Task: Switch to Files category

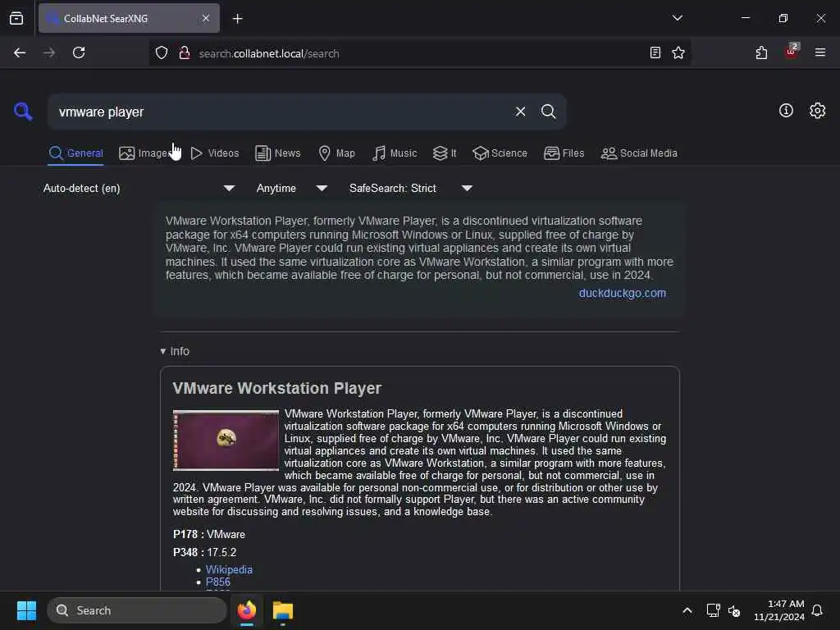Action: pos(564,153)
